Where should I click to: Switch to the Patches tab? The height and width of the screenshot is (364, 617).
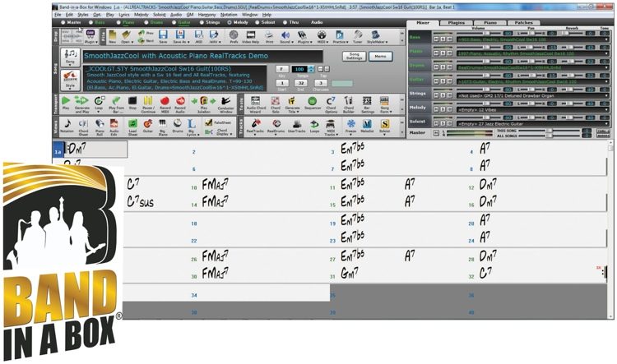point(524,23)
